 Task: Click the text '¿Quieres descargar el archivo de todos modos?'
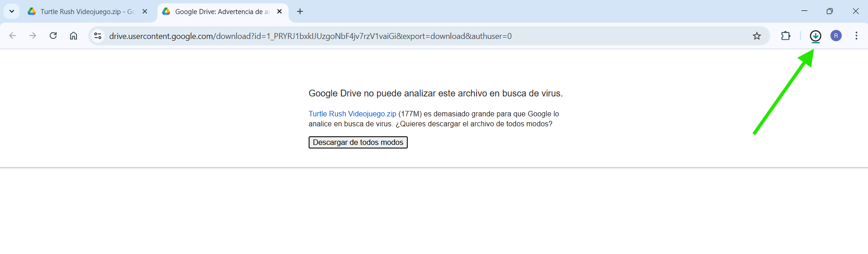click(474, 124)
